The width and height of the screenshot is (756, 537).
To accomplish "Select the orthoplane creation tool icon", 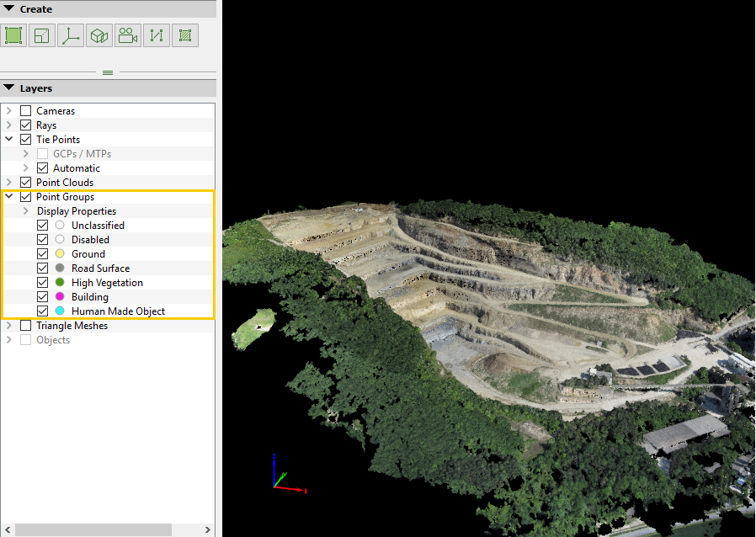I will [42, 35].
